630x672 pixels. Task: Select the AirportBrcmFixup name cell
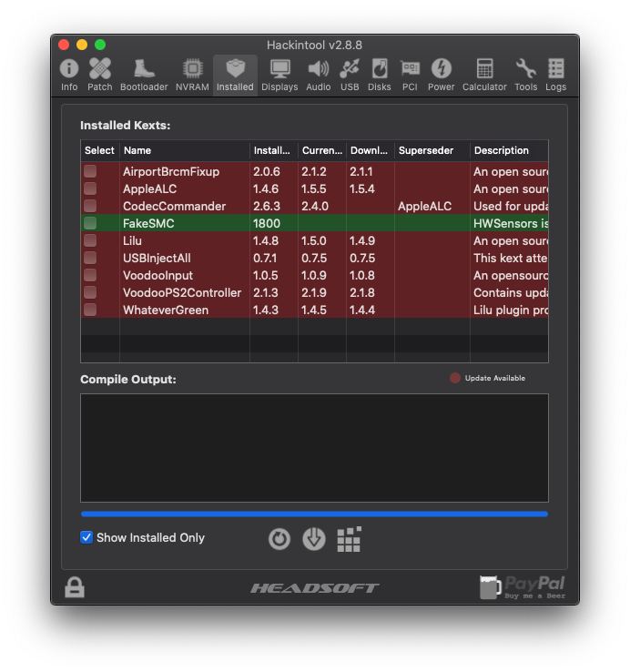pos(171,171)
